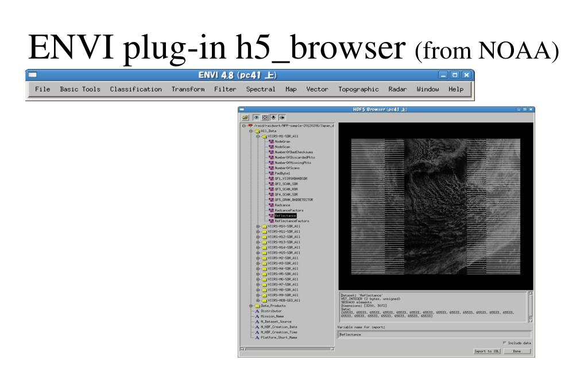Image resolution: width=588 pixels, height=368 pixels.
Task: Select the highlighted Reflectance dataset row
Action: coord(285,216)
